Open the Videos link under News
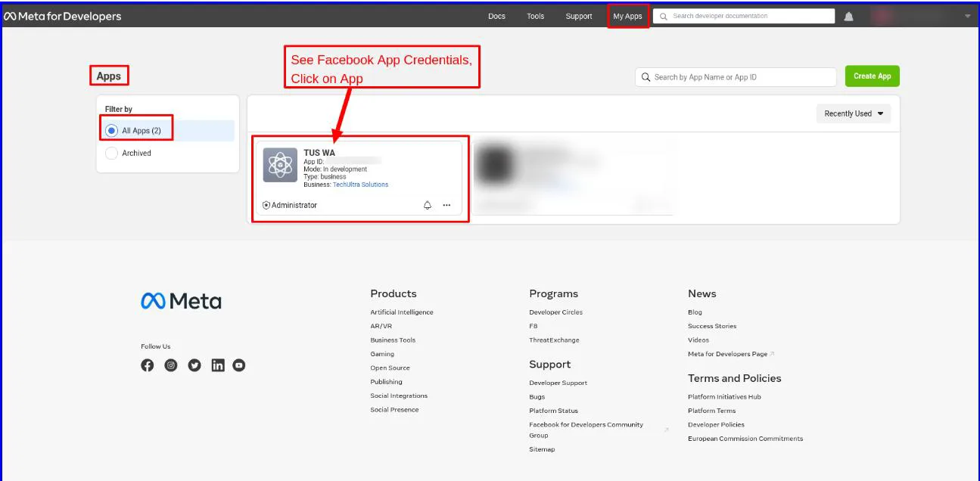 click(x=698, y=340)
